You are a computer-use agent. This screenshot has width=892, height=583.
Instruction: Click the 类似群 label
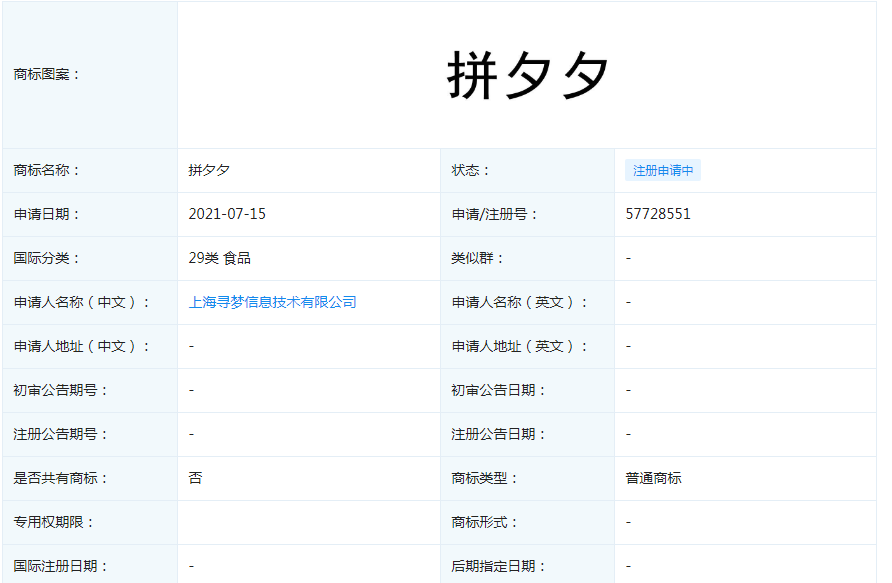478,258
